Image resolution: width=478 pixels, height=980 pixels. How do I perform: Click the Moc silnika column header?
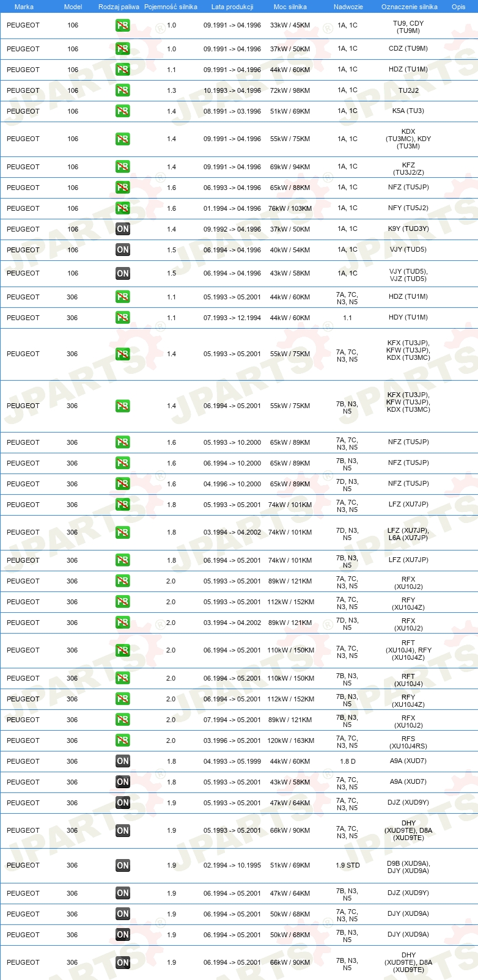pyautogui.click(x=290, y=7)
